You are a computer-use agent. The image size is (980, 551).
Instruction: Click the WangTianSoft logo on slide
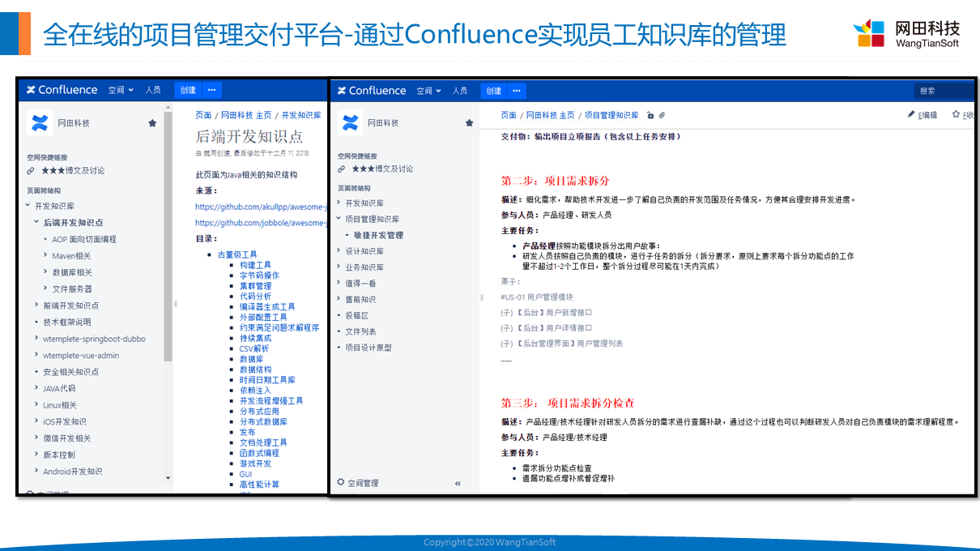pyautogui.click(x=906, y=33)
